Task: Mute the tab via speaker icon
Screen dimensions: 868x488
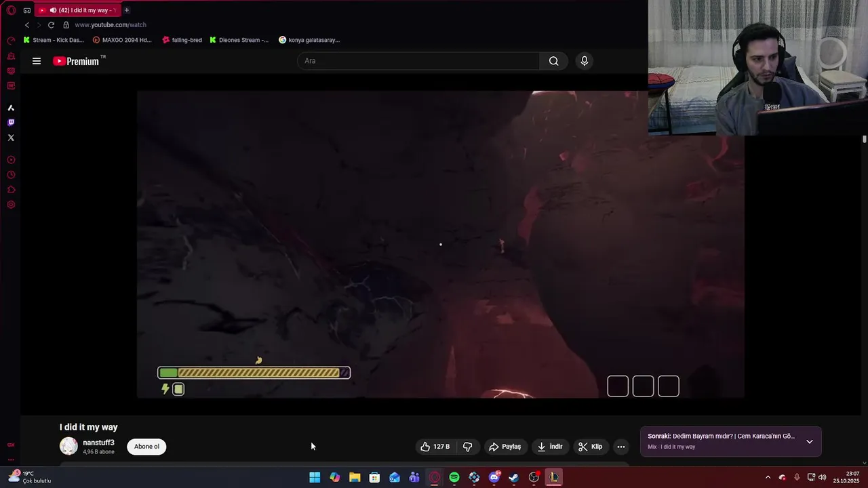Action: pos(53,10)
